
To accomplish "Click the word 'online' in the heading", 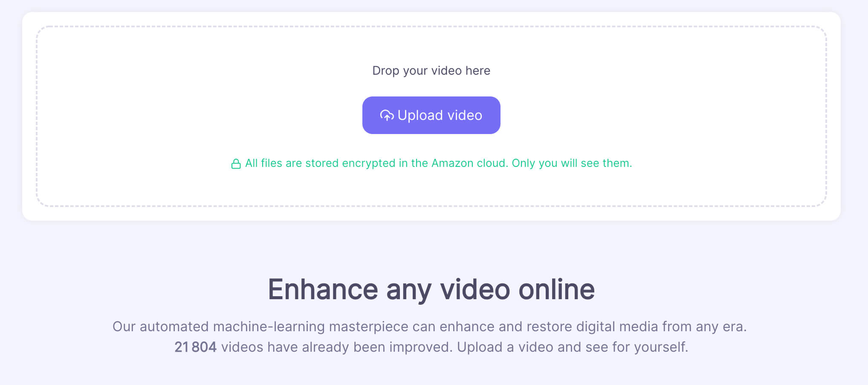I will click(556, 289).
